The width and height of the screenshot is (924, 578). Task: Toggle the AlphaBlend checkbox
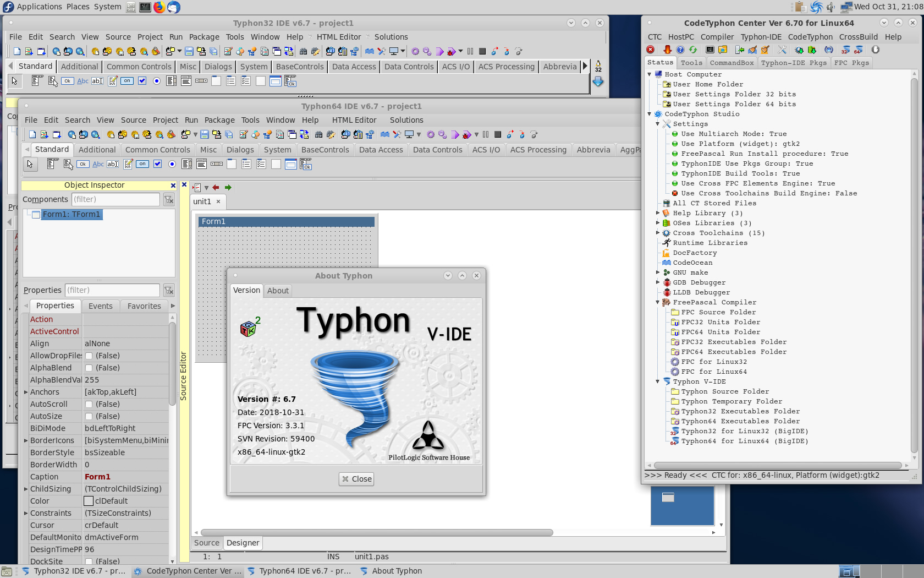coord(89,368)
